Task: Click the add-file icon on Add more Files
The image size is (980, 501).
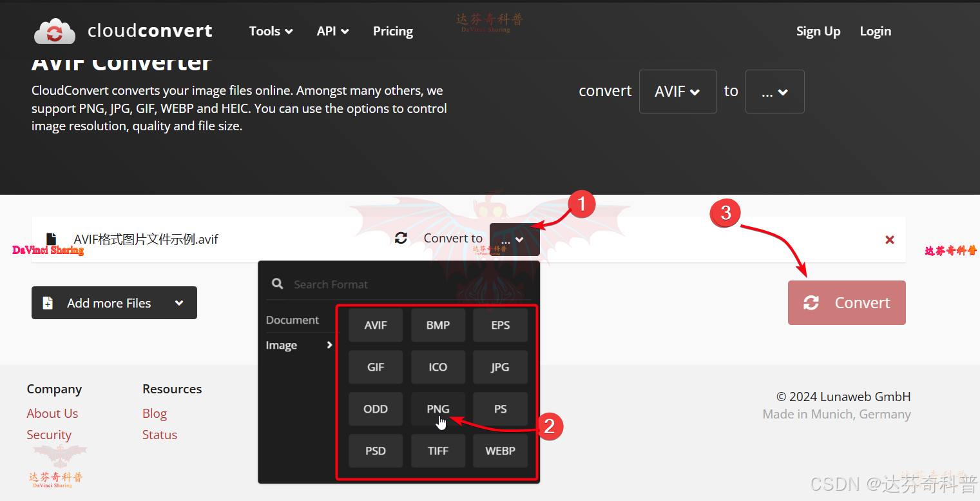Action: click(48, 303)
